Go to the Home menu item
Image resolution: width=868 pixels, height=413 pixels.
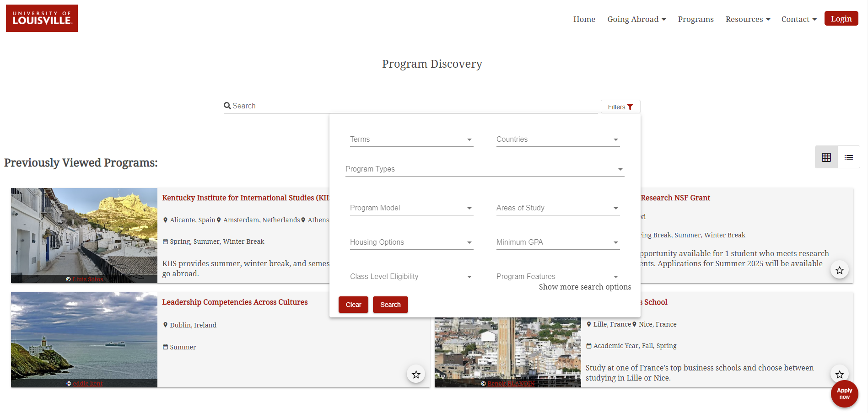pos(584,19)
